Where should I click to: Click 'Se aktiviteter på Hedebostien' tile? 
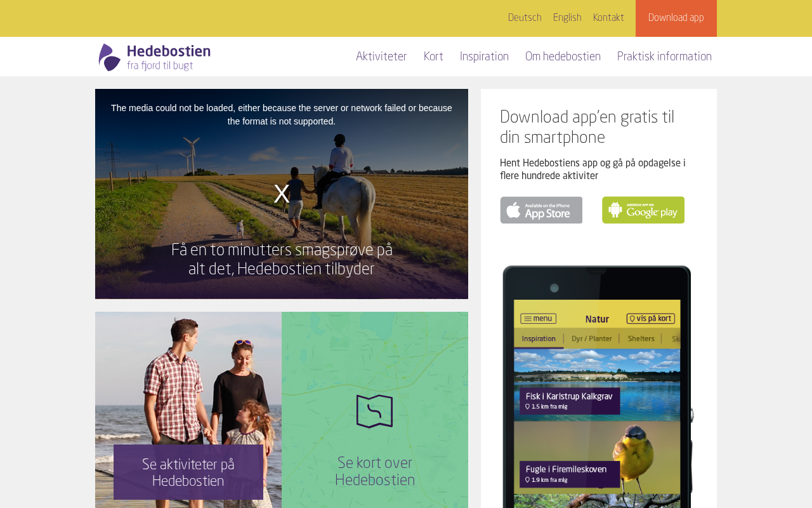click(188, 472)
